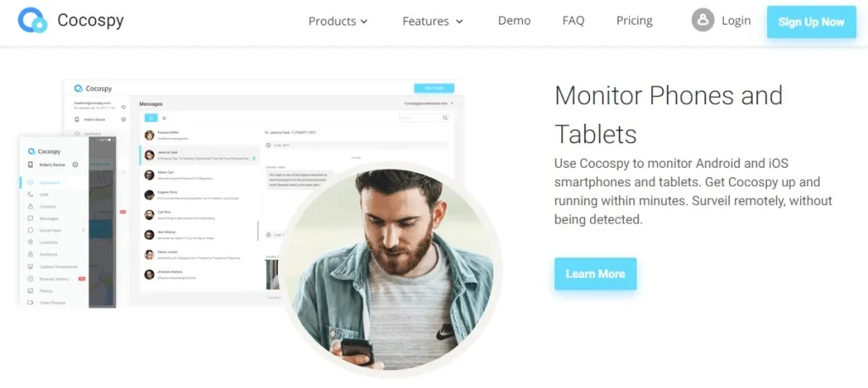This screenshot has height=388, width=868.
Task: Click the Contacts person icon in the sidebar
Action: [31, 207]
